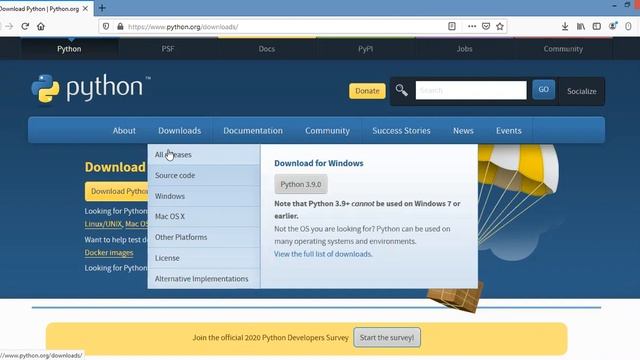View site security padlock info

click(x=120, y=27)
